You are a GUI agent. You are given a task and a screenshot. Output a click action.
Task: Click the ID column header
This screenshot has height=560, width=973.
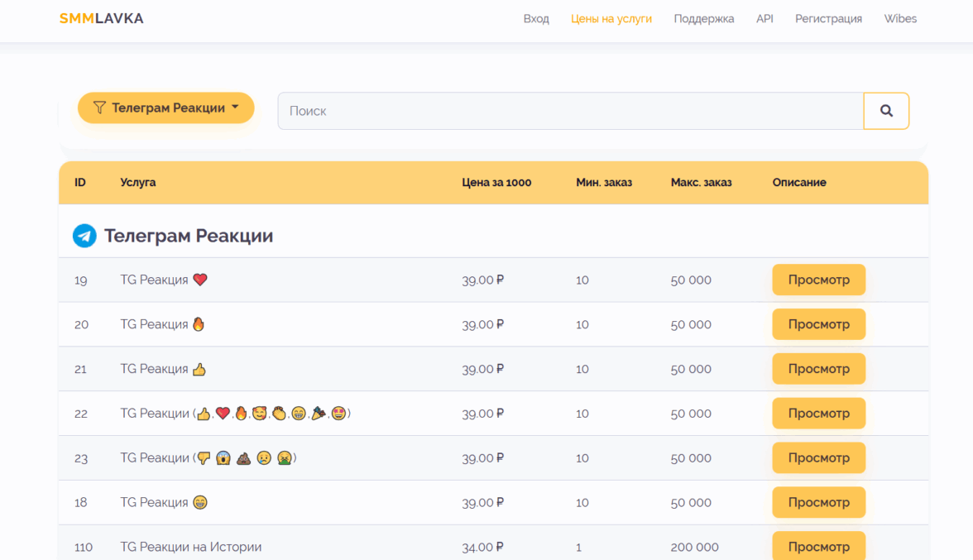(x=80, y=182)
